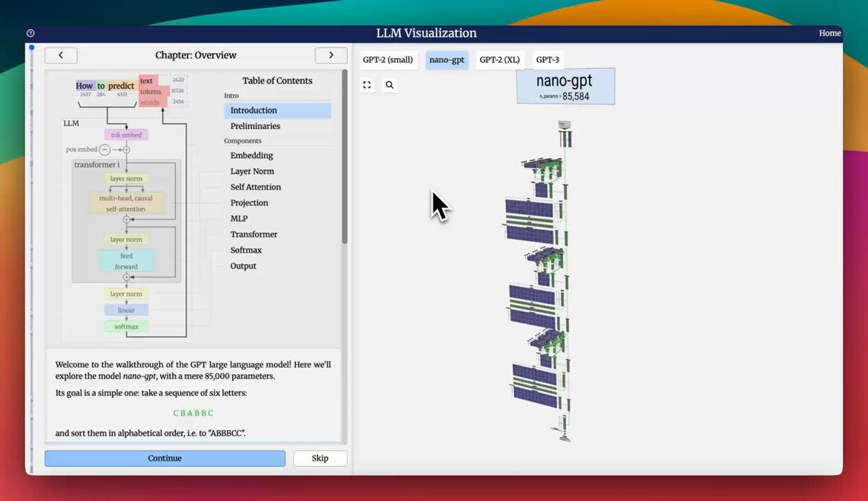Click the nano-gpt model label box
Screen dimensions: 868x501
coord(565,86)
